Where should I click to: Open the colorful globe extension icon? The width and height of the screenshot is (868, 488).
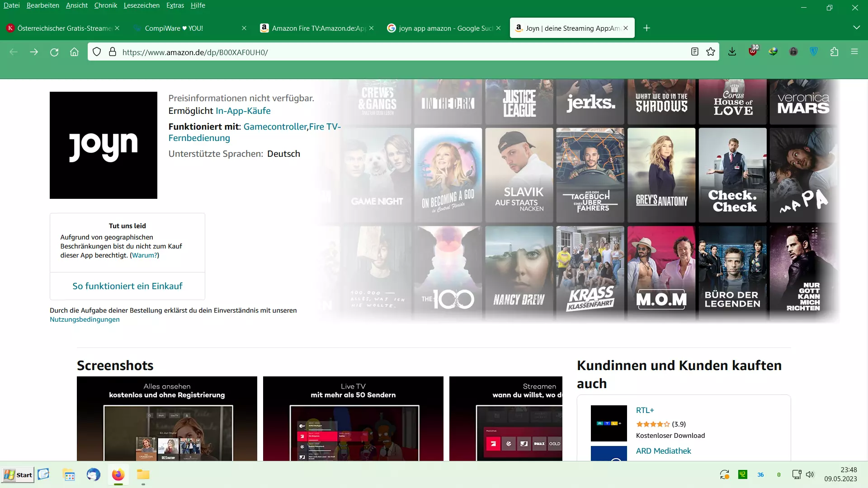coord(774,52)
